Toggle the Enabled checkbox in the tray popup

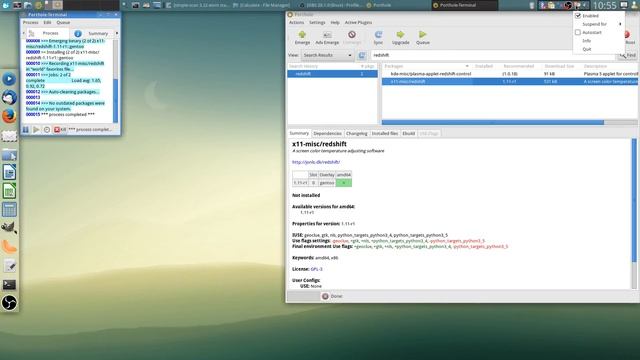(578, 16)
